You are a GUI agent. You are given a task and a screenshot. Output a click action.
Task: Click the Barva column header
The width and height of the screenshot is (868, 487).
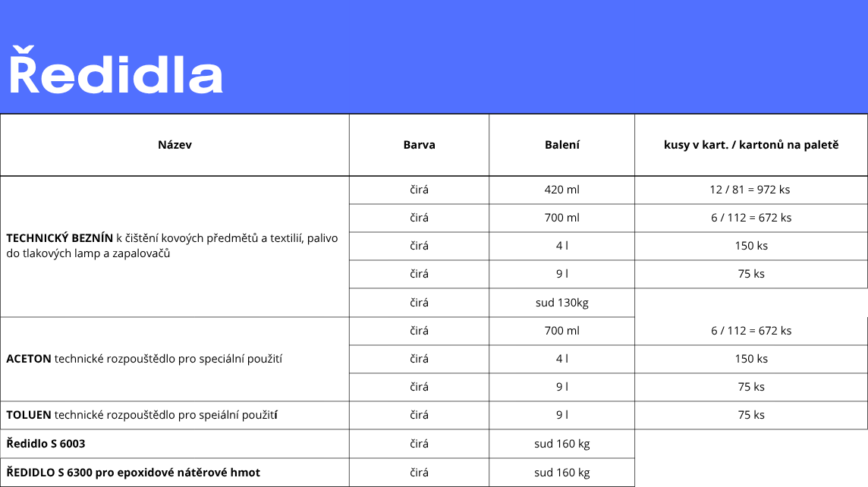coord(419,145)
